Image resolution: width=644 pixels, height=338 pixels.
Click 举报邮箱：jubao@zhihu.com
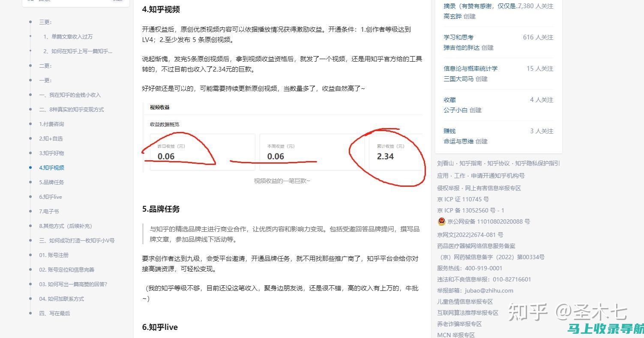(x=475, y=290)
